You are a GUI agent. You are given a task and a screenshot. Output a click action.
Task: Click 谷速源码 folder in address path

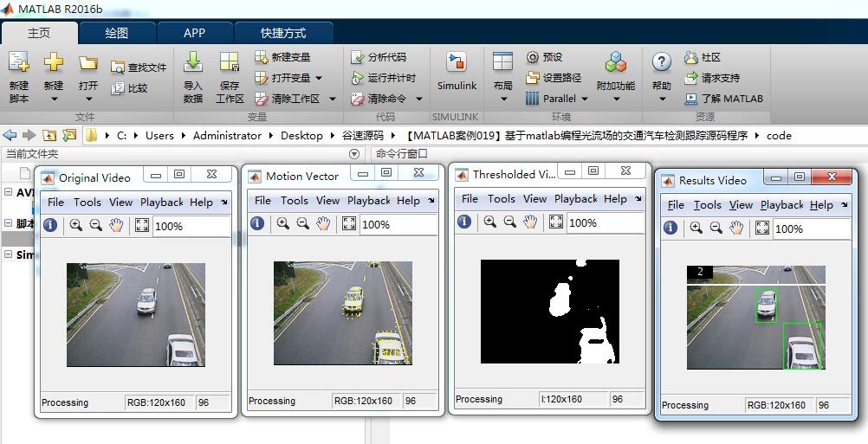[x=363, y=136]
